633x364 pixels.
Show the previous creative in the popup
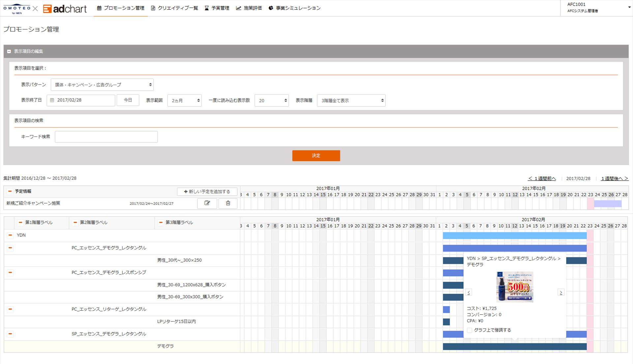click(x=468, y=292)
